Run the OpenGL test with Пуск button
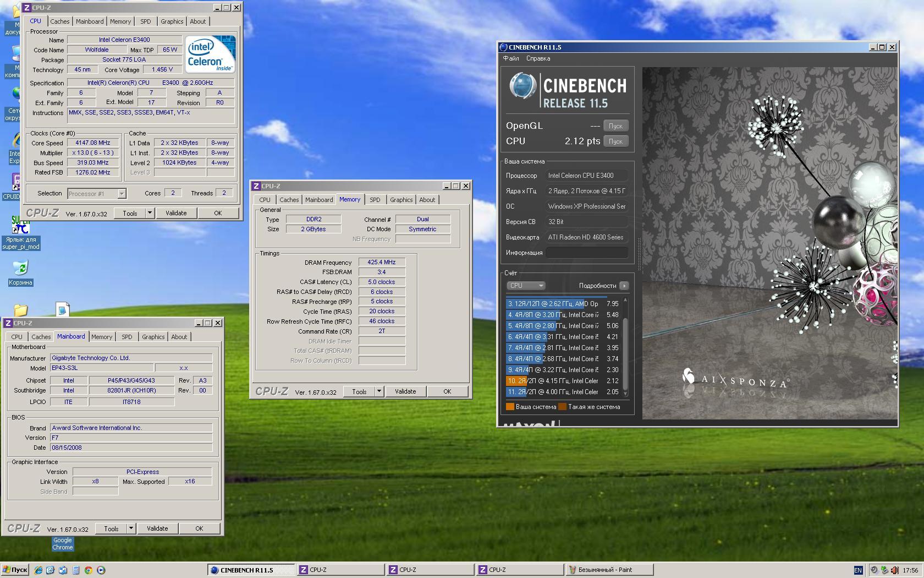The image size is (924, 578). click(615, 126)
